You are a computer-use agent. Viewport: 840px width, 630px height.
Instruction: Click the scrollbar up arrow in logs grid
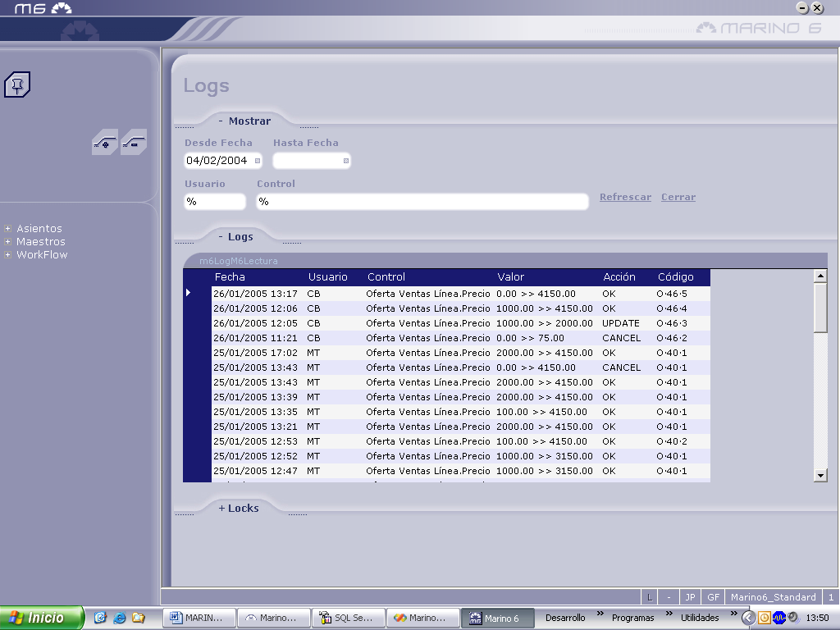(x=820, y=276)
